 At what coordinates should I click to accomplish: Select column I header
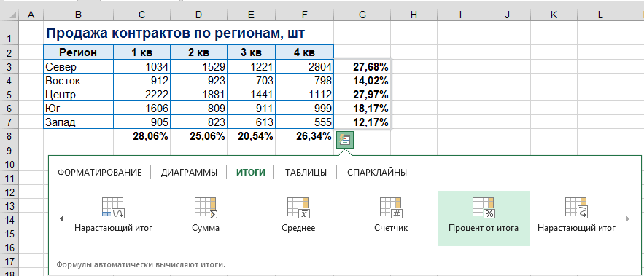point(460,15)
